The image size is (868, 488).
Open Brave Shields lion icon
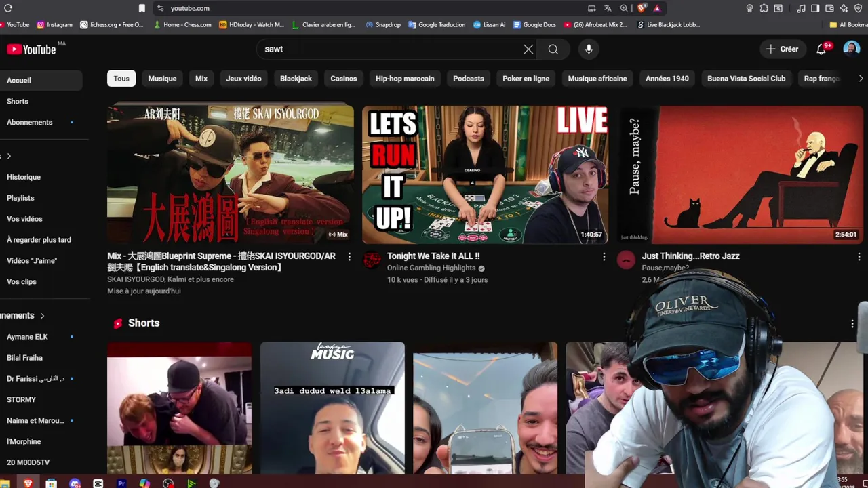coord(641,8)
